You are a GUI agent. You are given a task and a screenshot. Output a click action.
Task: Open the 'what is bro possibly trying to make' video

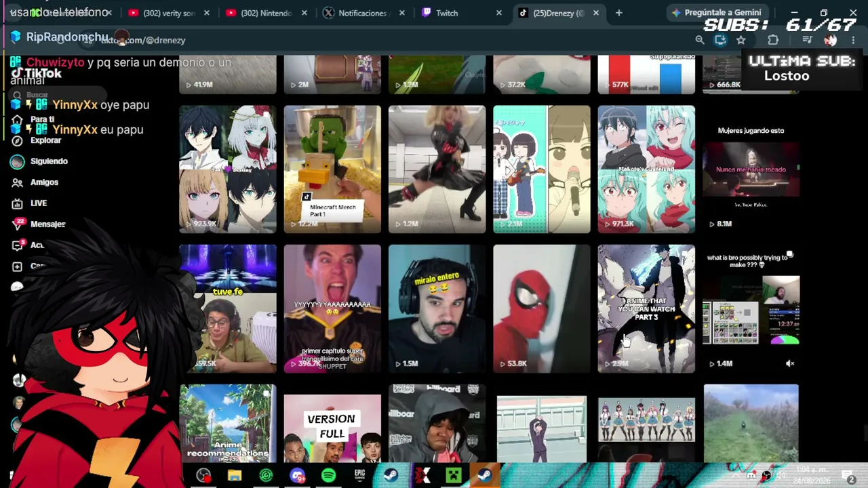(751, 308)
